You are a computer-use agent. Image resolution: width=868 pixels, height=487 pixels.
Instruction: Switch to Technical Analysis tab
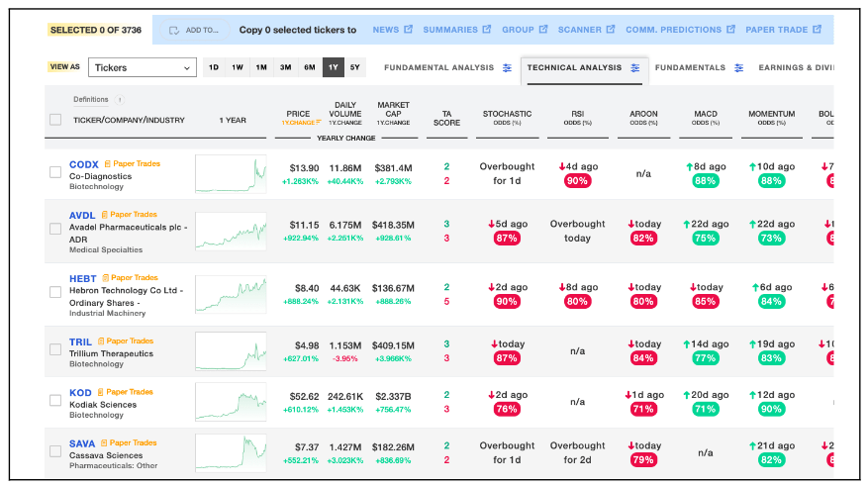coord(574,67)
